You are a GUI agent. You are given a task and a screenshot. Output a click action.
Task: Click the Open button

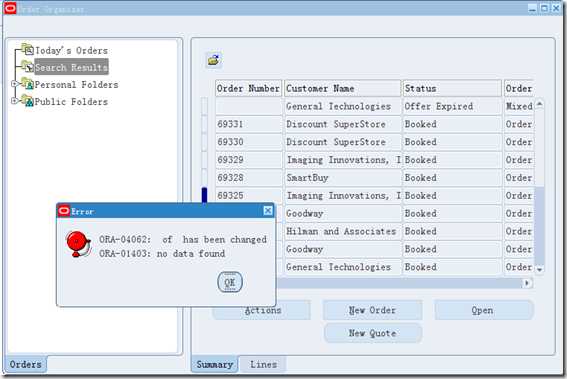tap(484, 310)
